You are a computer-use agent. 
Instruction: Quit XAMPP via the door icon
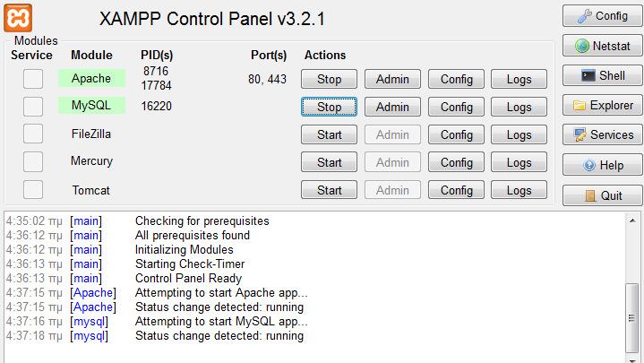(x=589, y=195)
